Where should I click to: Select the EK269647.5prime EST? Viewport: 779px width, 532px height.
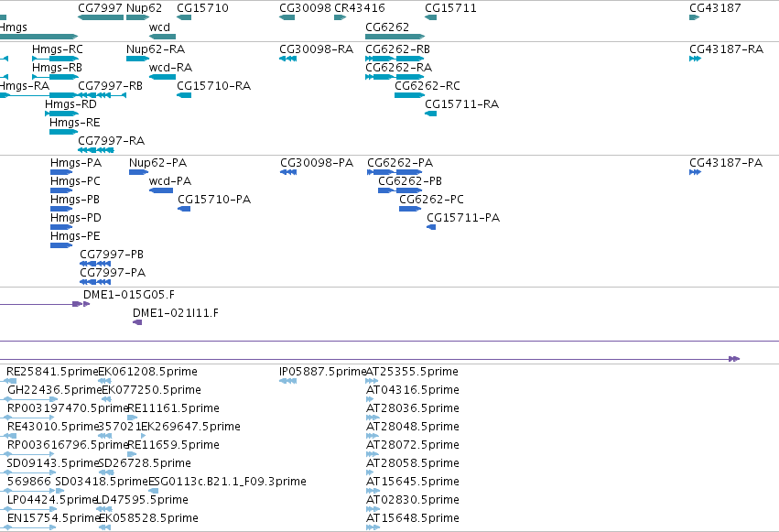click(x=144, y=436)
